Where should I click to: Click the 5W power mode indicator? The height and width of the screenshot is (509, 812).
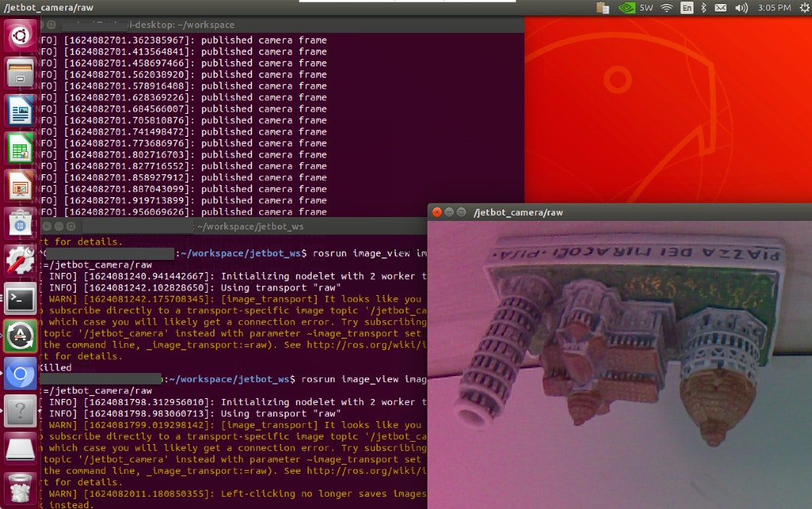pyautogui.click(x=645, y=8)
